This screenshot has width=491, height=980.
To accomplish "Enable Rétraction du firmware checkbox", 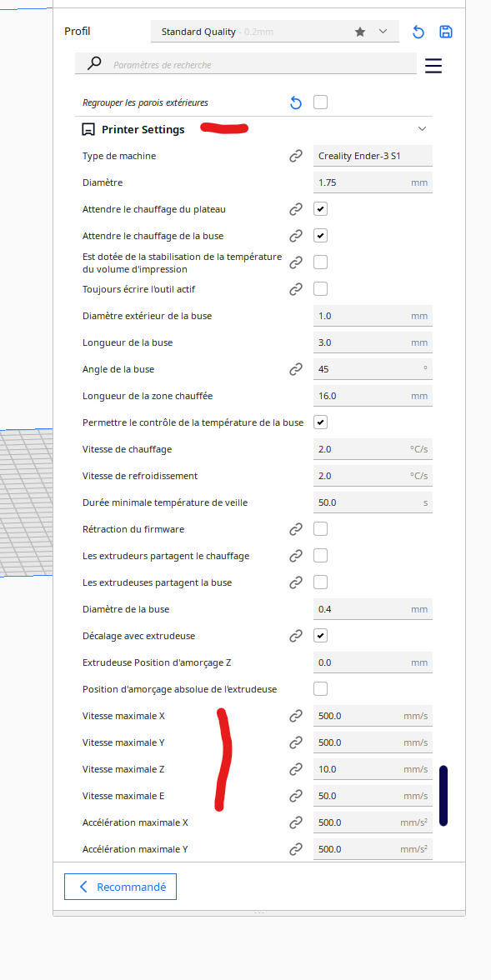I will (x=320, y=528).
